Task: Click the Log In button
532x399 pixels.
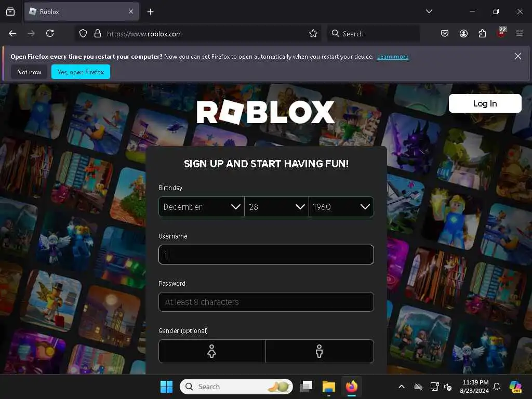Action: point(485,103)
